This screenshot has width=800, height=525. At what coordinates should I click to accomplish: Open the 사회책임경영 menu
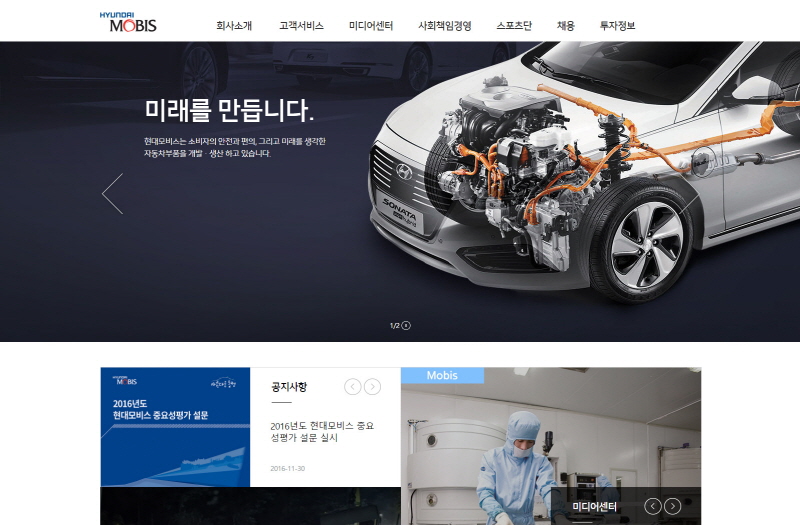444,26
